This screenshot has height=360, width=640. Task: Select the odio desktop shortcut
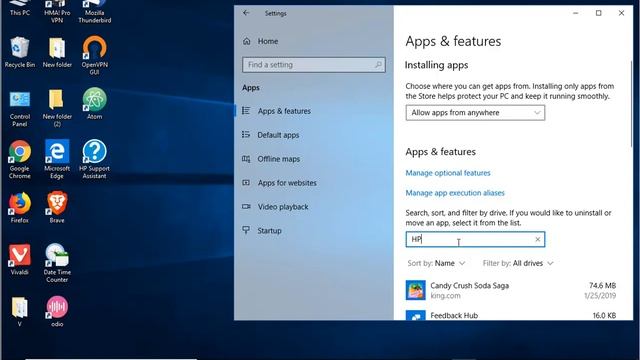[57, 311]
